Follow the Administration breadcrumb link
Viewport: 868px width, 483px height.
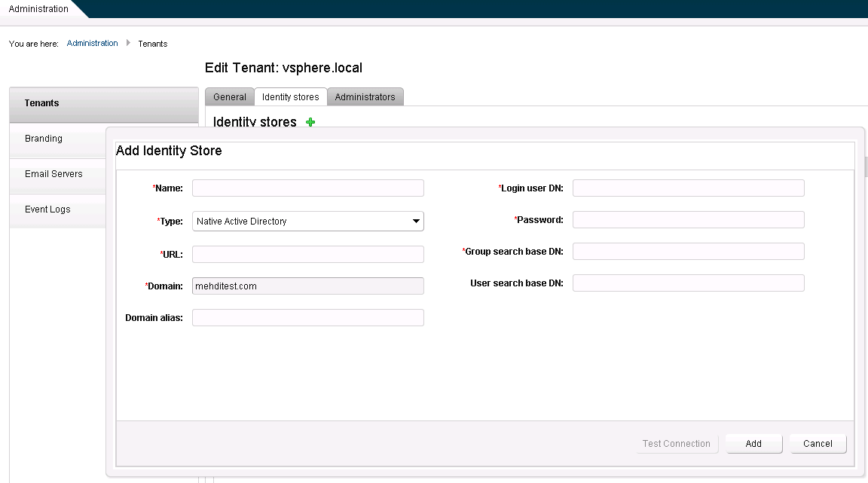[92, 44]
